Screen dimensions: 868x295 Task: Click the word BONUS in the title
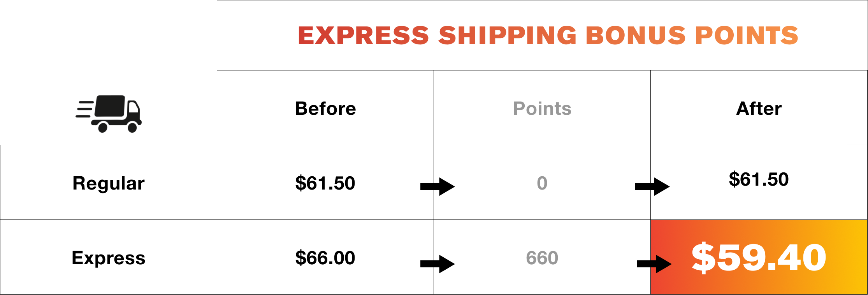(636, 35)
